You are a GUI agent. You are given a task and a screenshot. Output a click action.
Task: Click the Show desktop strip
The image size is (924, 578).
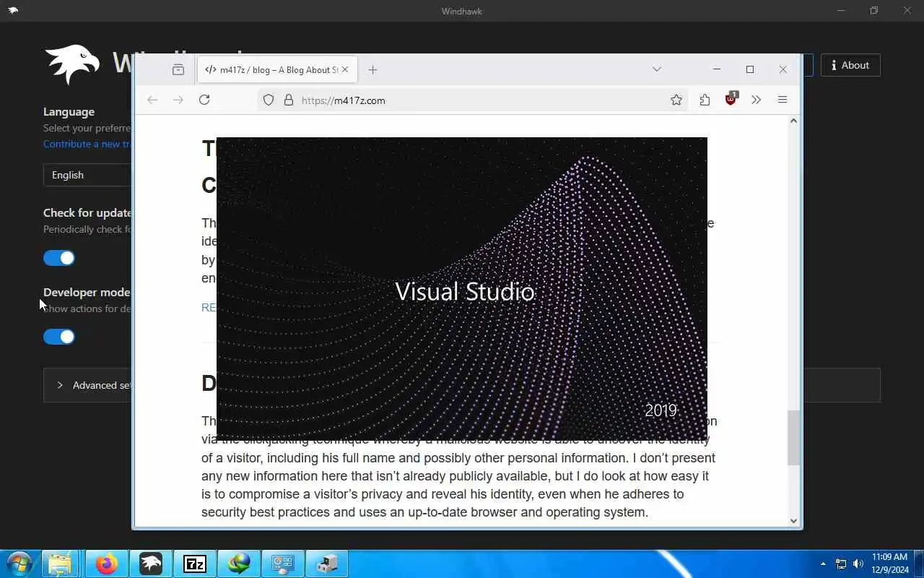click(x=918, y=564)
